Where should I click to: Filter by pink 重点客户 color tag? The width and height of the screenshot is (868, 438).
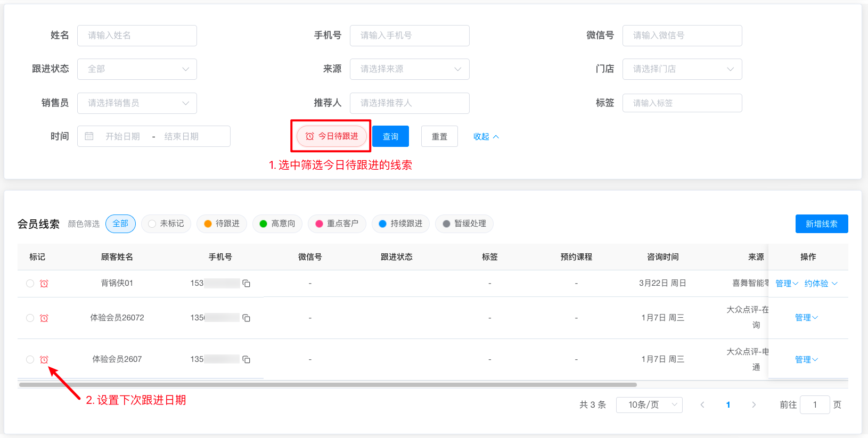coord(337,224)
